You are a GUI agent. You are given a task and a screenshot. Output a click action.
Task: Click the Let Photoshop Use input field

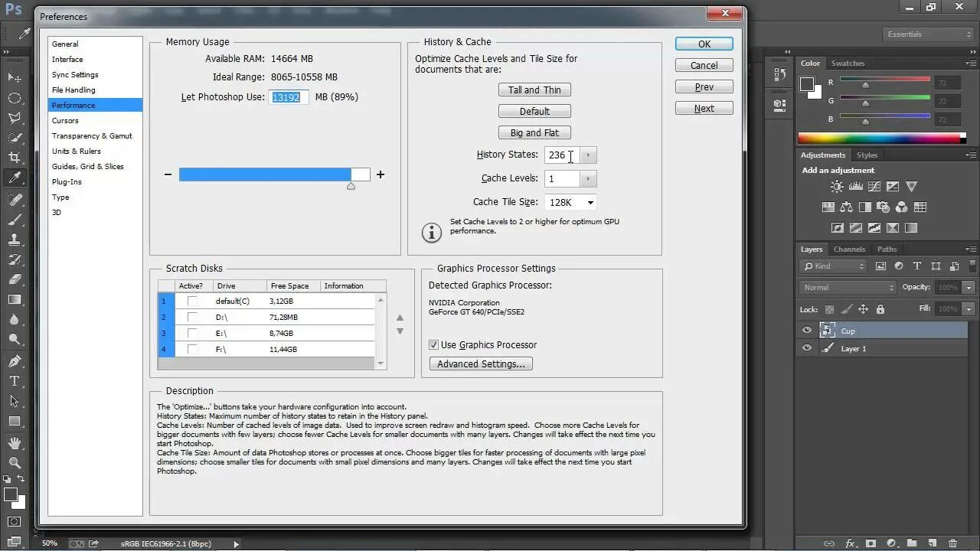[289, 97]
